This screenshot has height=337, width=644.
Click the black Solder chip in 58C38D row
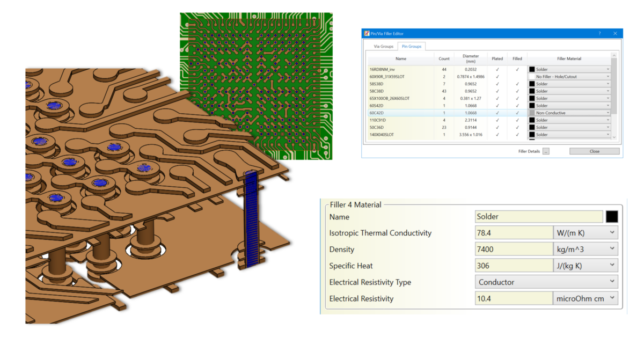tap(532, 91)
